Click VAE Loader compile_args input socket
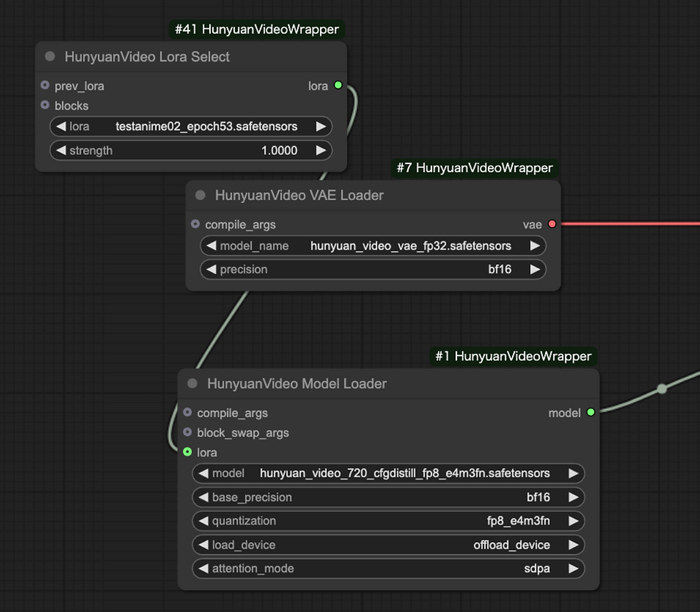The image size is (700, 612). (195, 224)
